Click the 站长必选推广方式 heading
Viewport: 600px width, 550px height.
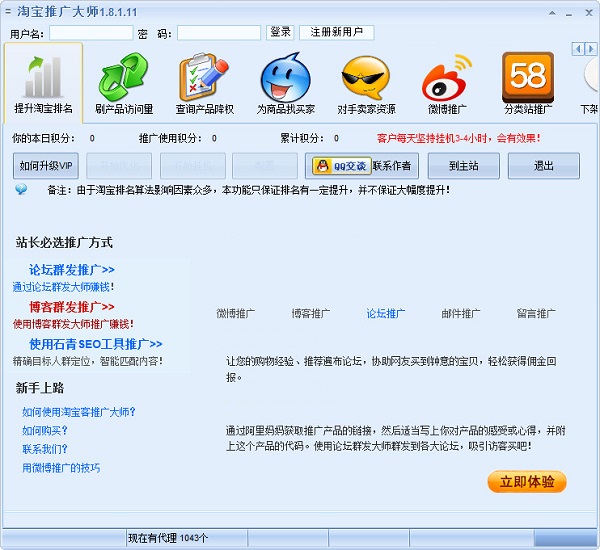pos(64,242)
